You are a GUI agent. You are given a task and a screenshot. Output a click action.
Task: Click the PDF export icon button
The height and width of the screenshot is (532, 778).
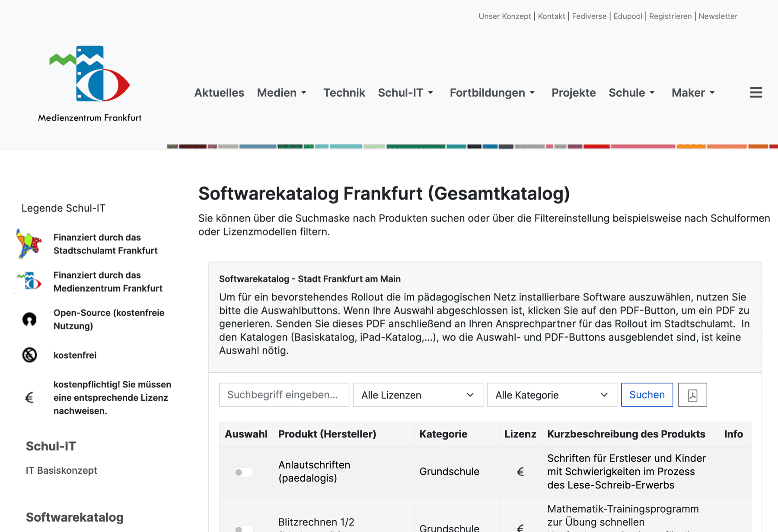692,395
